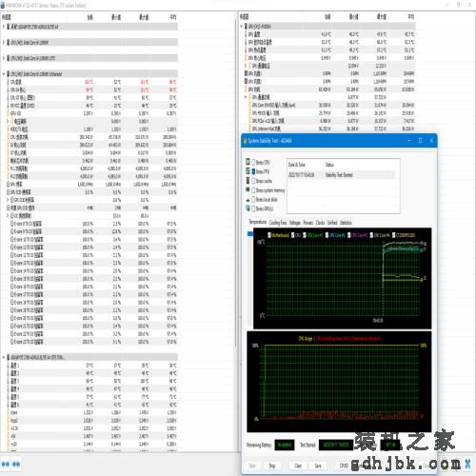Expand the CPU [#0] Intel Core i9-13900K group
This screenshot has width=476, height=476.
coord(4,42)
